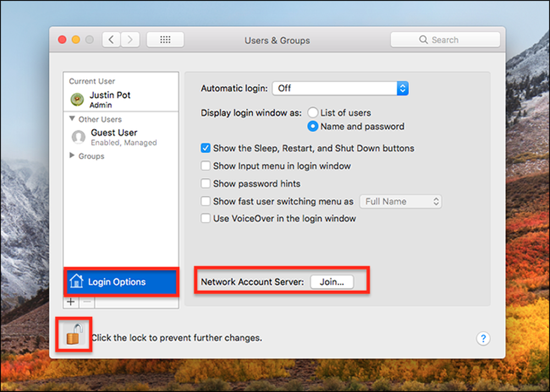Expand the Groups disclosure triangle
The image size is (550, 392).
point(72,156)
